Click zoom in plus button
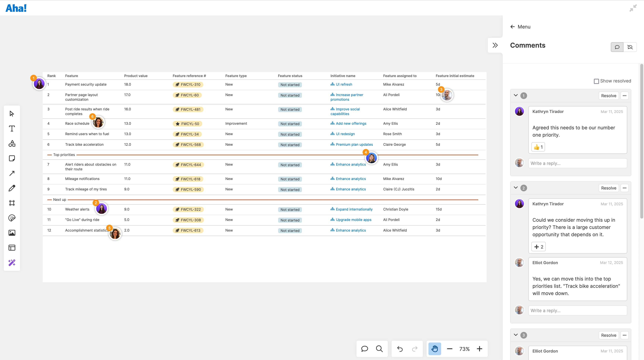The image size is (644, 360). tap(479, 349)
